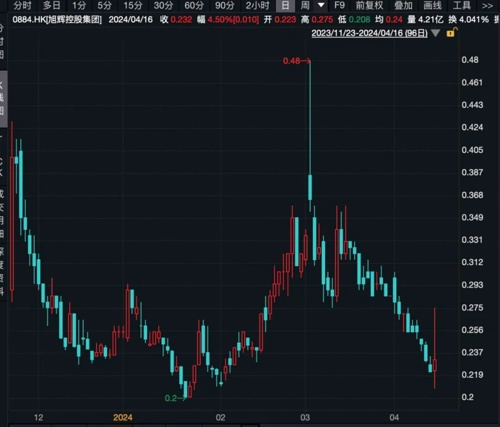Click the 2024 year label on time axis

click(x=123, y=417)
